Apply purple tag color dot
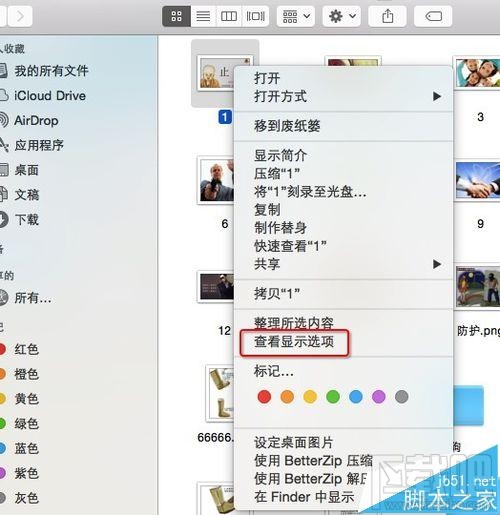 [x=379, y=397]
